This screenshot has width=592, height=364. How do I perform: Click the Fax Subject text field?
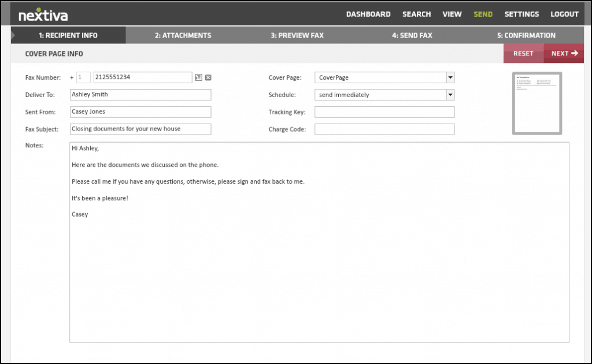click(140, 129)
